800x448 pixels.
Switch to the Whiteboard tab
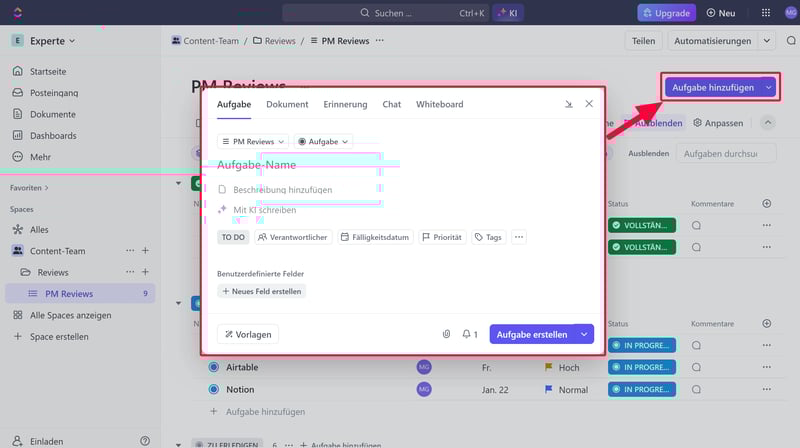440,104
